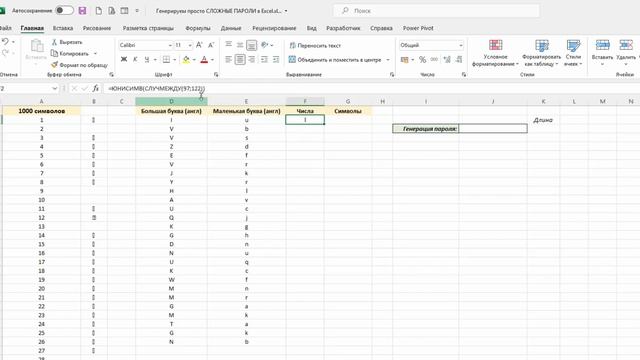640x360 pixels.
Task: Open the Разметка страницы tab
Action: pyautogui.click(x=148, y=28)
